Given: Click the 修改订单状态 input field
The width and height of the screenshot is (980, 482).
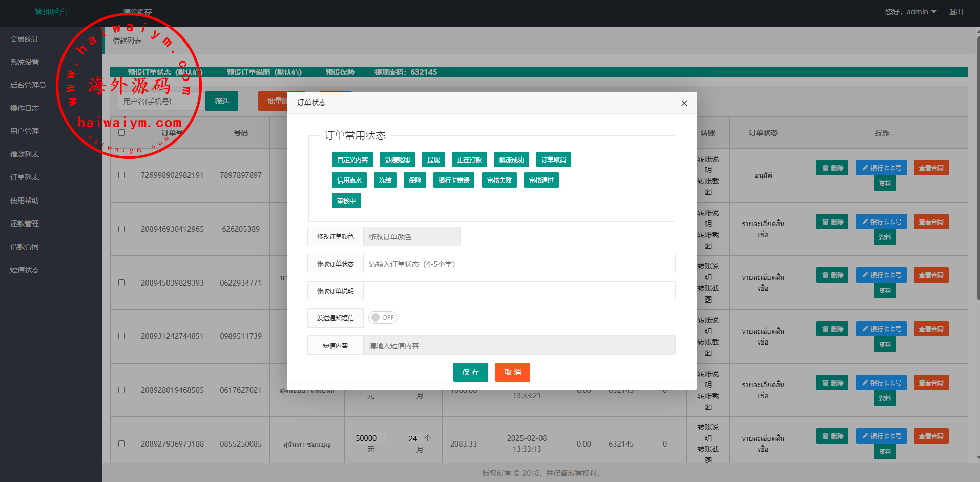Looking at the screenshot, I should pos(518,264).
